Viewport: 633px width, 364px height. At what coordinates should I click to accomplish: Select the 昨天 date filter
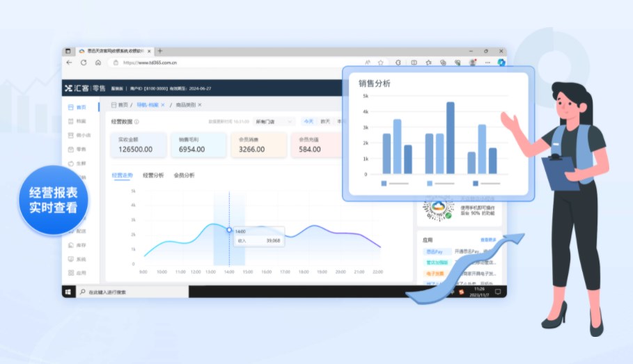pos(325,121)
